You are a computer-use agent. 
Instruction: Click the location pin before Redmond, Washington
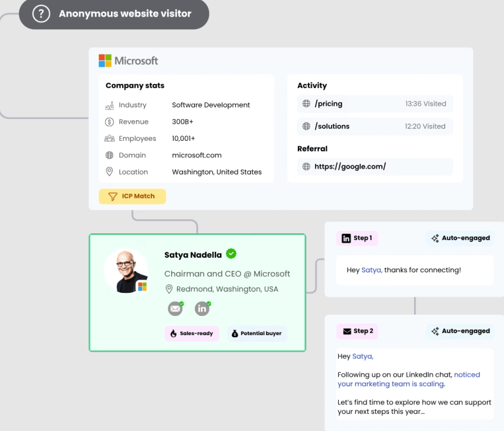[x=169, y=289]
